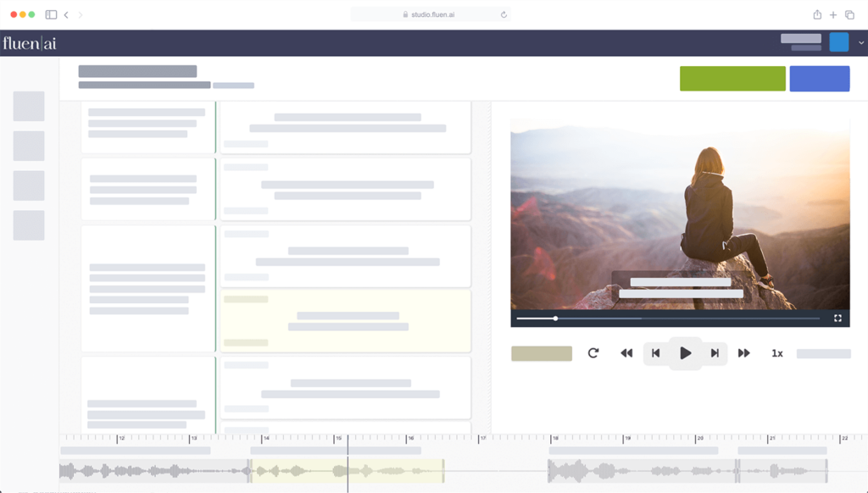Click the replay loop icon
868x493 pixels.
(x=593, y=353)
